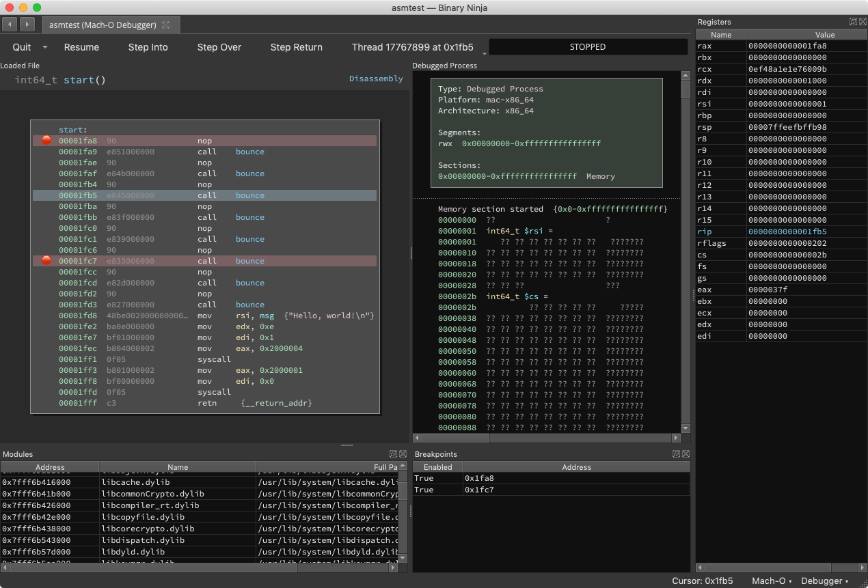Viewport: 868px width, 588px height.
Task: Close the Breakpoints panel
Action: click(686, 454)
